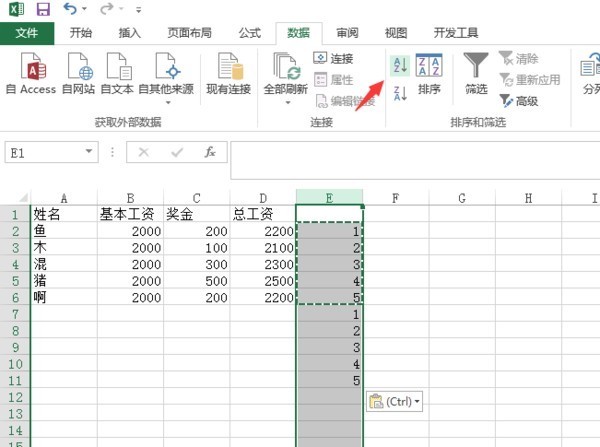
Task: Click the formula Enter checkmark icon
Action: click(x=176, y=152)
